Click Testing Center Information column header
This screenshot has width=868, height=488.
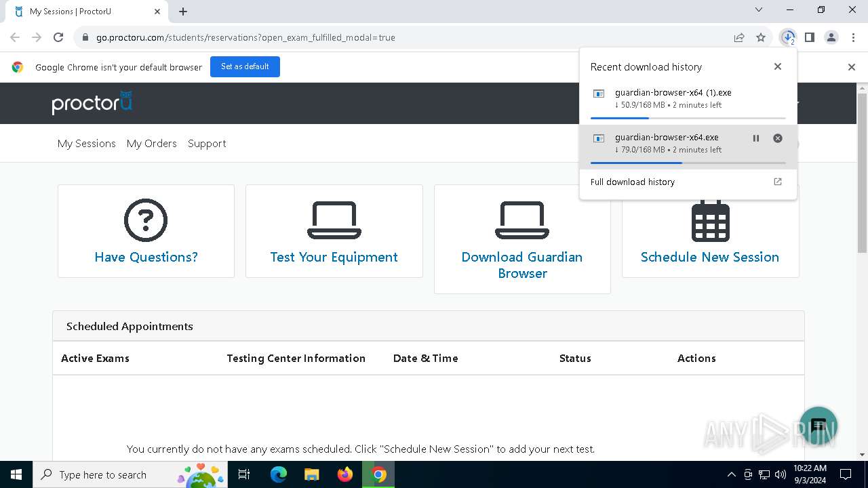point(296,358)
